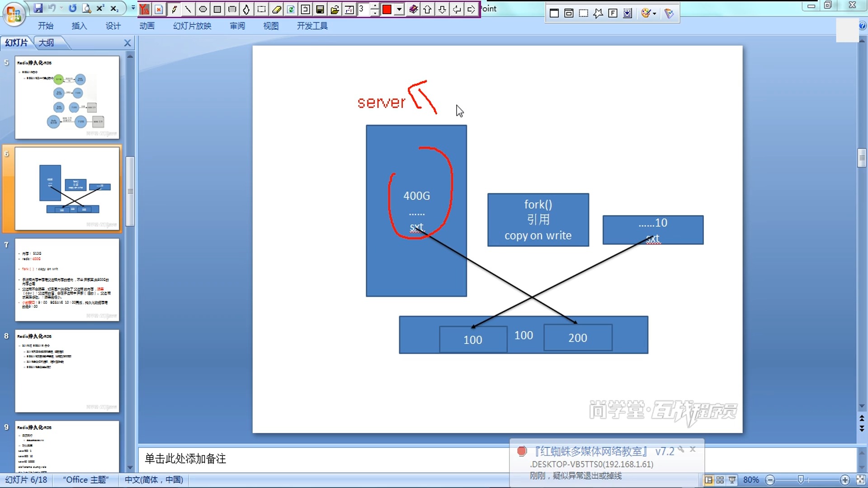Choose the dashed selection rectangle tool
This screenshot has width=868, height=488.
(261, 9)
